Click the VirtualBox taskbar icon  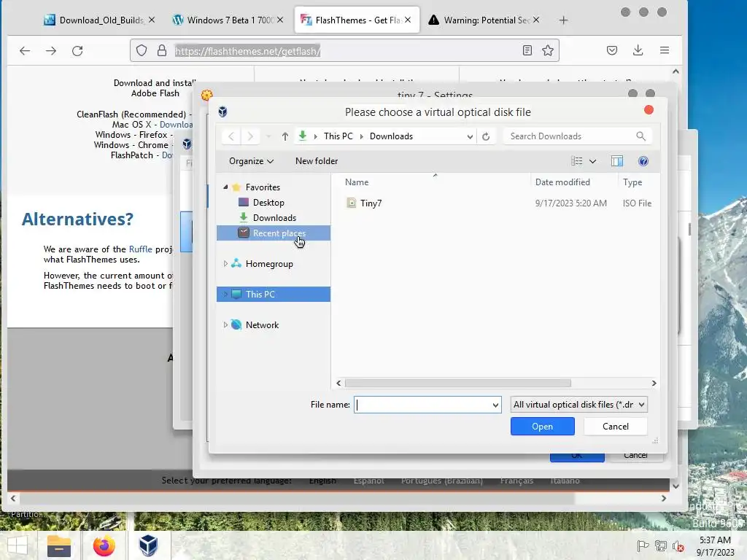(x=148, y=545)
